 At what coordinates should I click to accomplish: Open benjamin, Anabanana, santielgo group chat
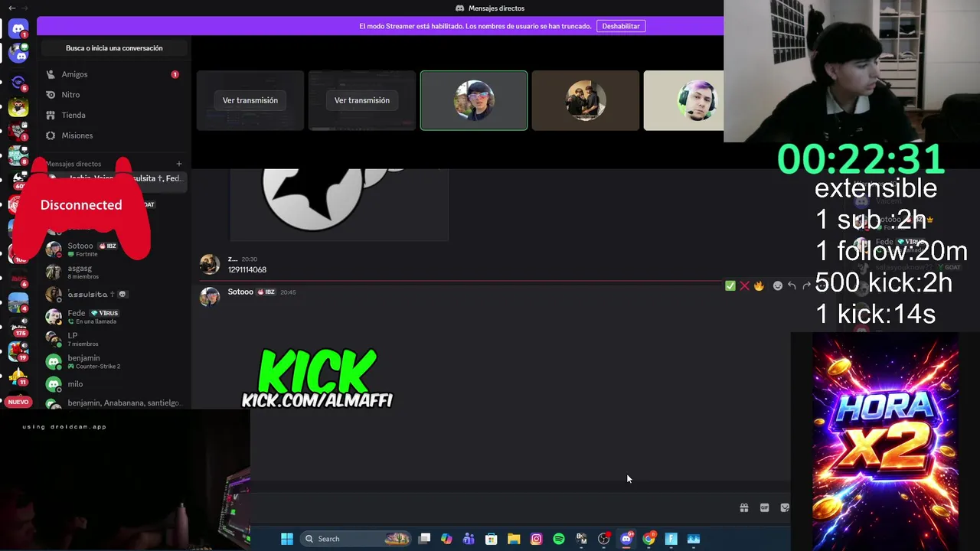pyautogui.click(x=114, y=403)
